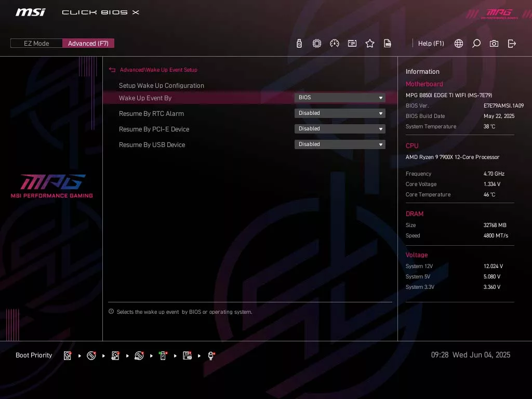The height and width of the screenshot is (399, 532).
Task: Open Help (F1)
Action: coord(431,44)
